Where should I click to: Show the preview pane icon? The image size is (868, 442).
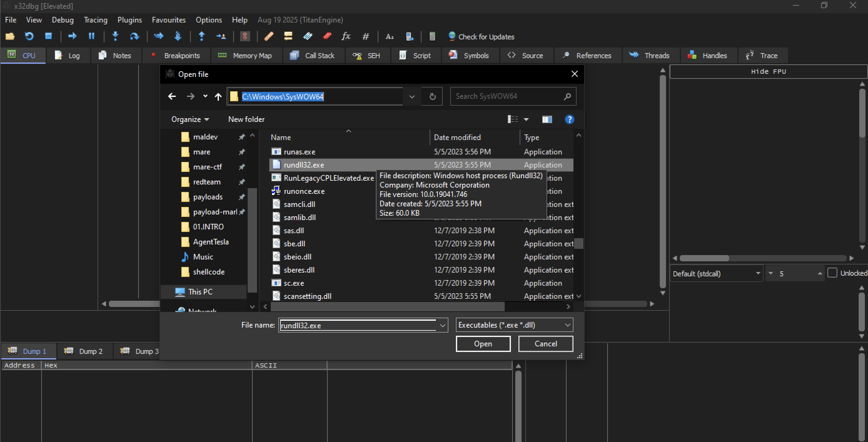pyautogui.click(x=547, y=119)
